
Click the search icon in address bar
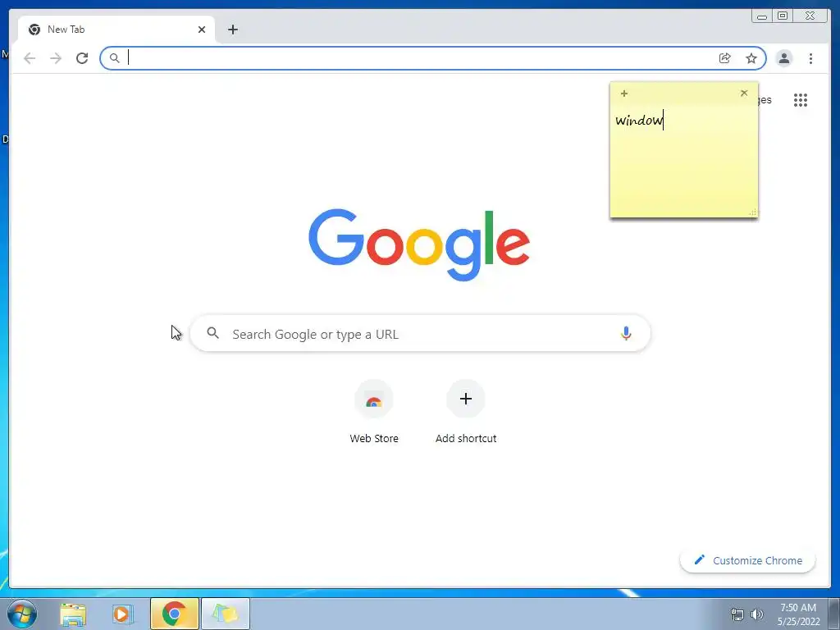(x=114, y=58)
